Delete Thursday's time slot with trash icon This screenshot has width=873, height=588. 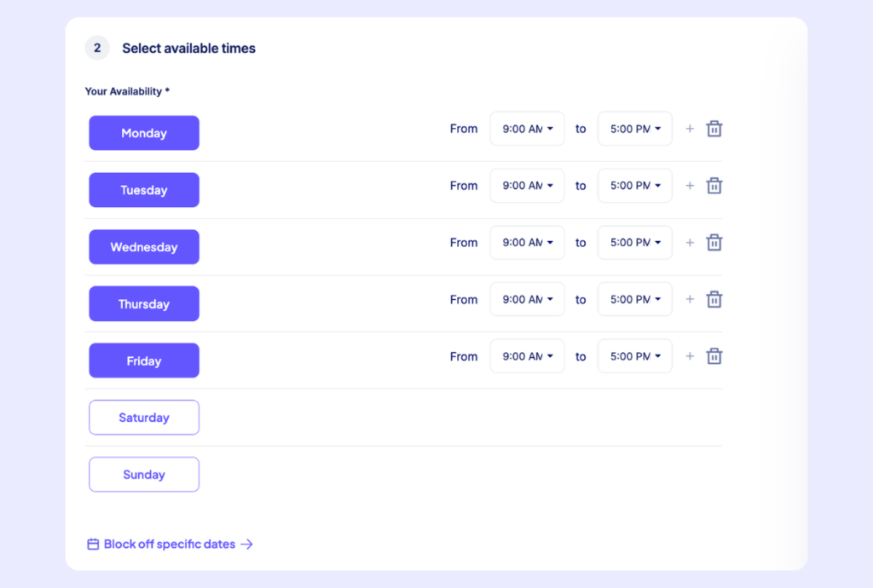[x=714, y=299]
